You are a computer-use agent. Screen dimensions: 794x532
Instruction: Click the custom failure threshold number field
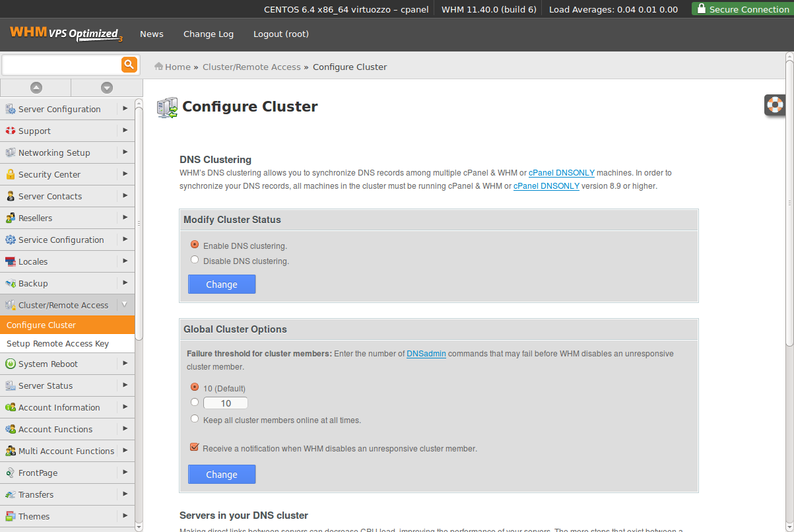[226, 403]
